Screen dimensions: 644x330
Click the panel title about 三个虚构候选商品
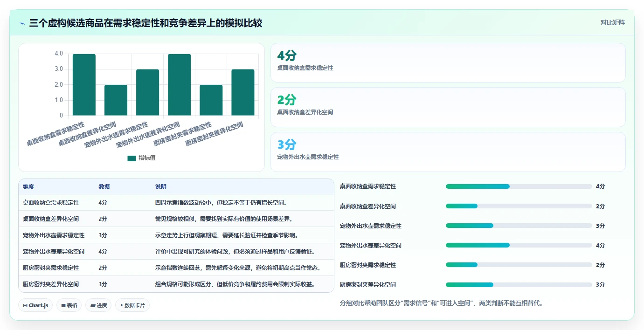click(145, 23)
